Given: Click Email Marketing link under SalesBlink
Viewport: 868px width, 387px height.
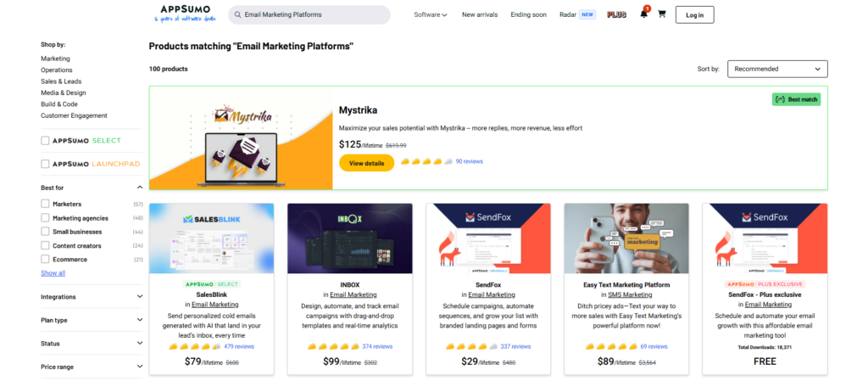Looking at the screenshot, I should (214, 305).
